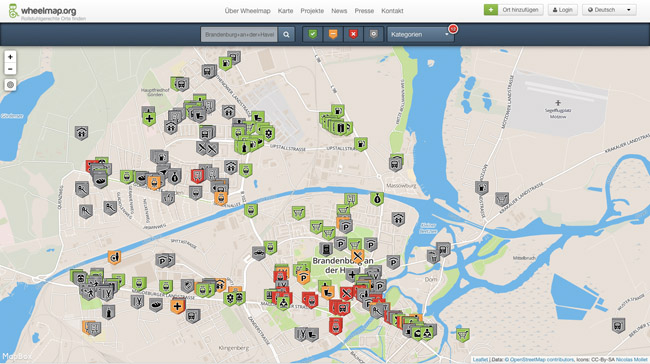Open the Über Wheelmap menu item
650x364 pixels.
pyautogui.click(x=247, y=11)
